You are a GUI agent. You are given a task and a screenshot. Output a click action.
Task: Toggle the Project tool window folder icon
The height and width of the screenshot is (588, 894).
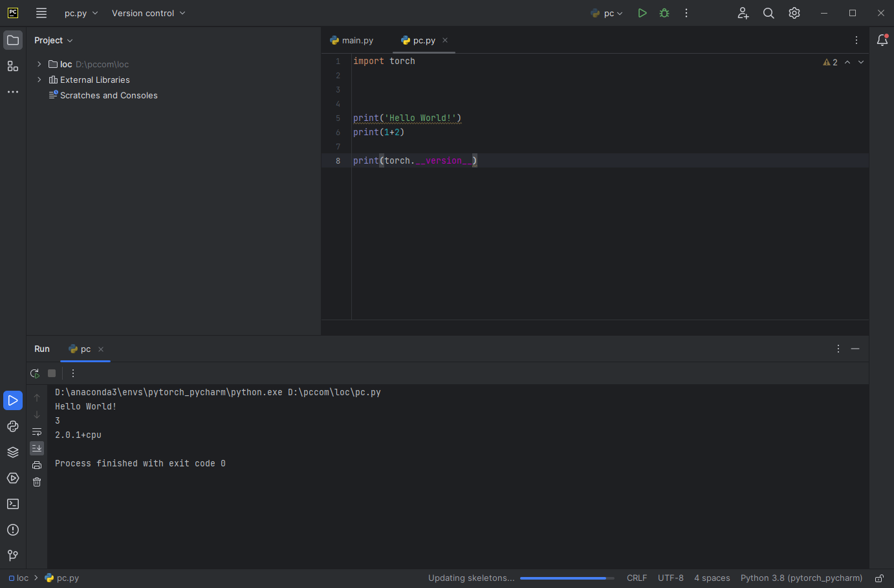click(13, 40)
